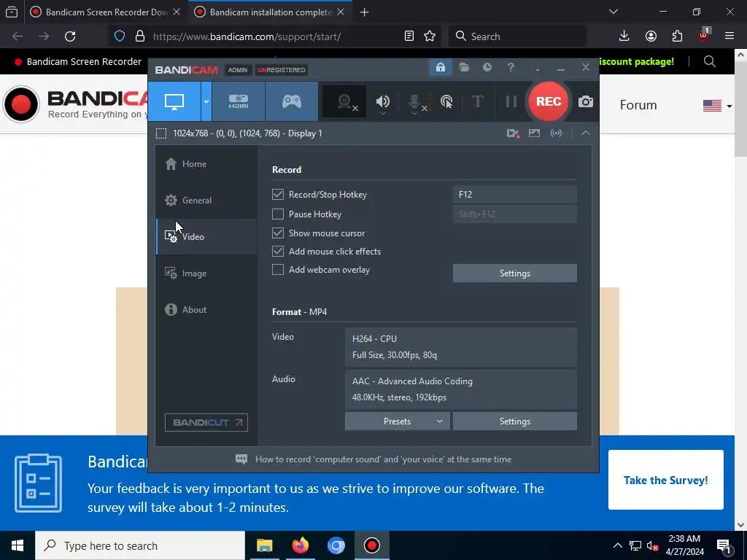747x560 pixels.
Task: Switch to HDMI device recording mode
Action: (239, 101)
